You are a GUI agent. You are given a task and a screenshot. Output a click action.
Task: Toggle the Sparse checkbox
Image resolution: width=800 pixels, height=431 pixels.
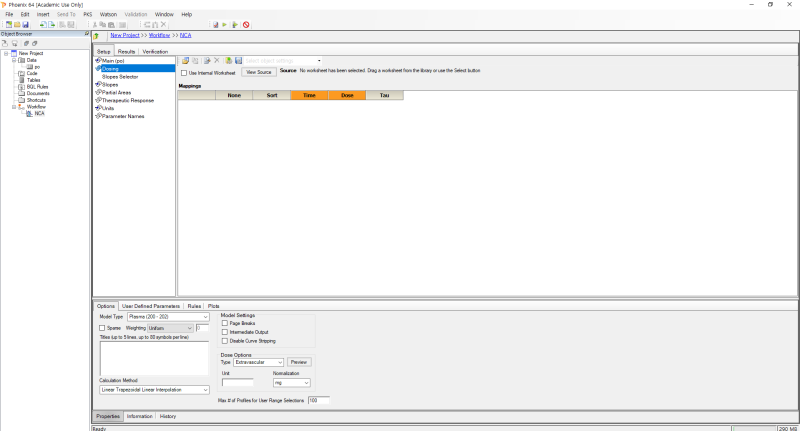pos(102,328)
